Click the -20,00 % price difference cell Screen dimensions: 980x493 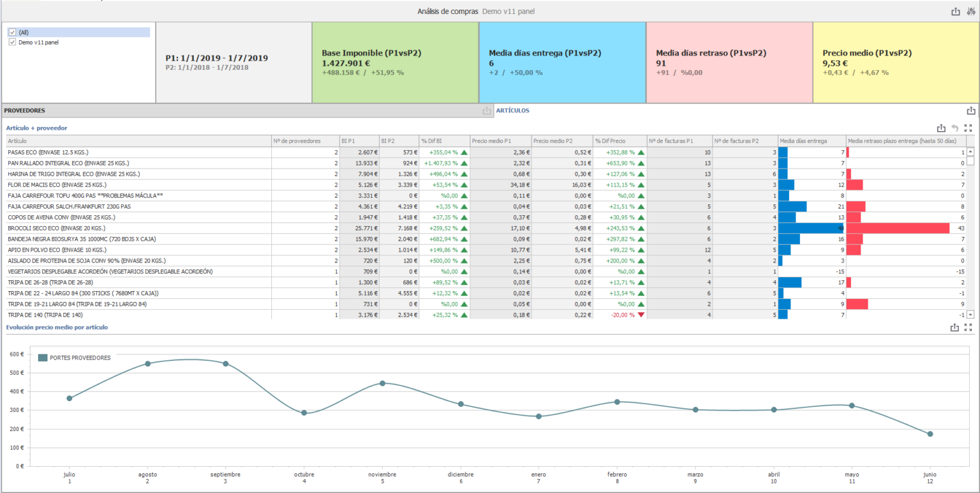(620, 315)
